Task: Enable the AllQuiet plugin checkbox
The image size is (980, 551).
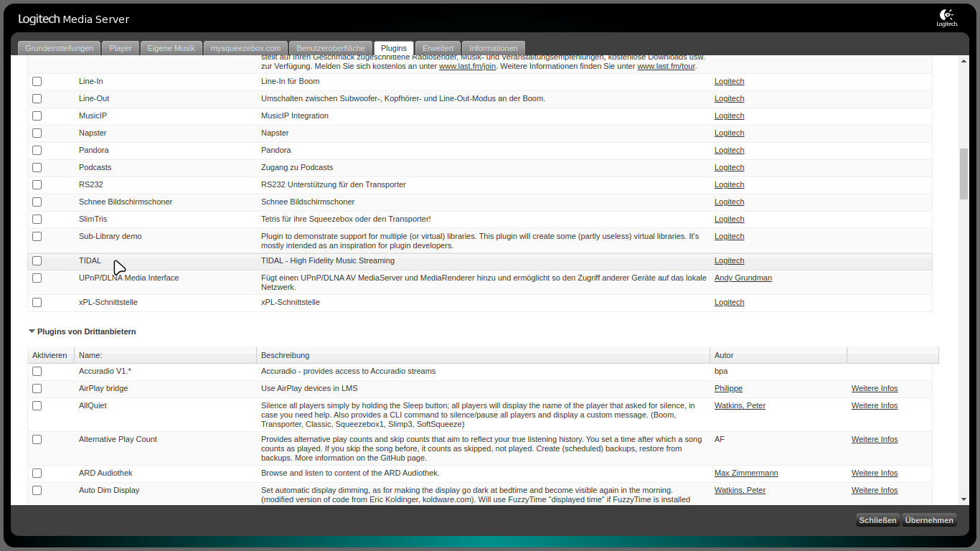Action: tap(37, 406)
